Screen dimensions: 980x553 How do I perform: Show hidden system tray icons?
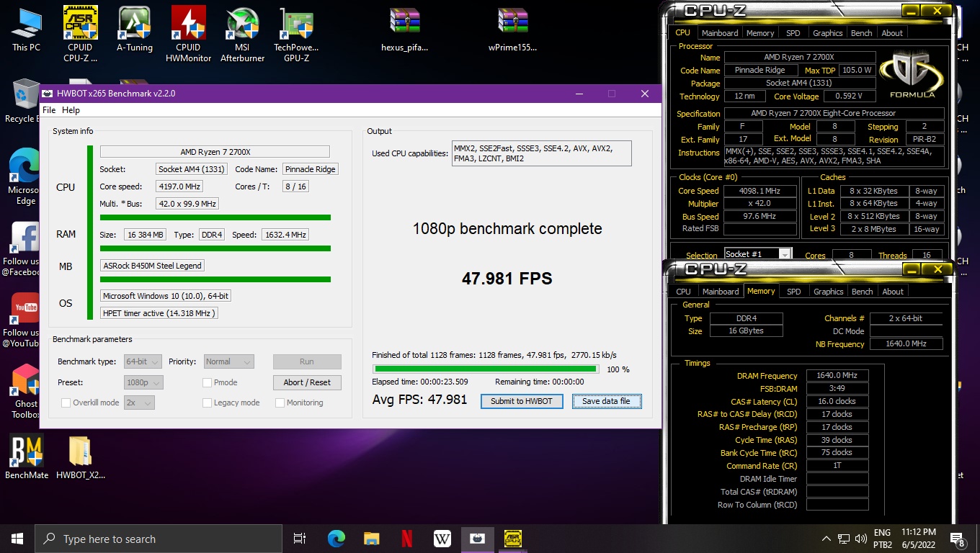(x=826, y=539)
